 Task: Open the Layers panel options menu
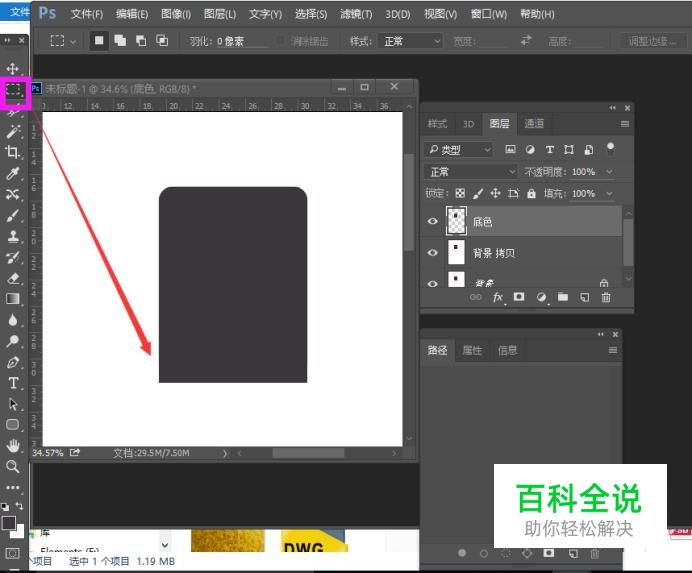(x=624, y=124)
